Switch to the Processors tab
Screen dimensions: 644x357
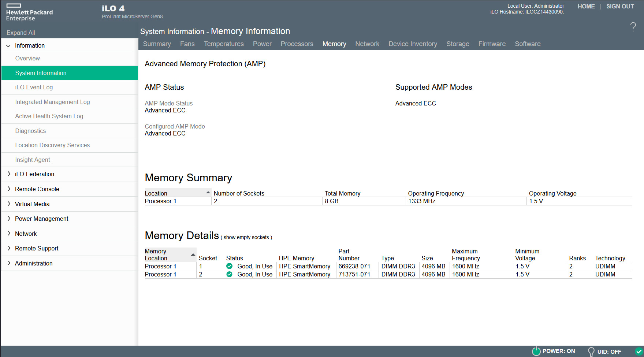click(x=297, y=44)
